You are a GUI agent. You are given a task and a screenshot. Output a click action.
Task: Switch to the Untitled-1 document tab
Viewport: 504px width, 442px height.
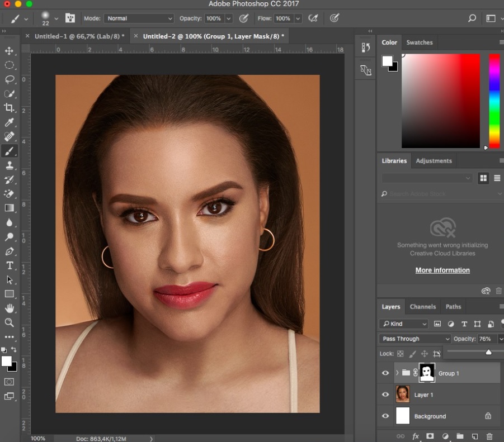pyautogui.click(x=78, y=36)
